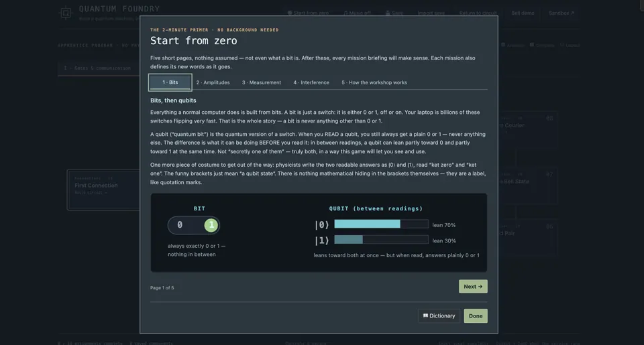Viewport: 644px width, 345px height.
Task: Click the Done button in the primer
Action: click(476, 316)
